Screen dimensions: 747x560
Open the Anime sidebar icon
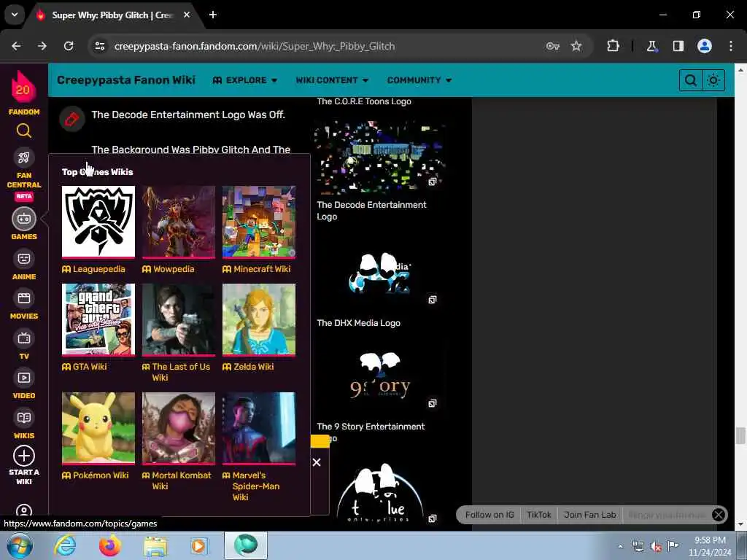(x=24, y=259)
